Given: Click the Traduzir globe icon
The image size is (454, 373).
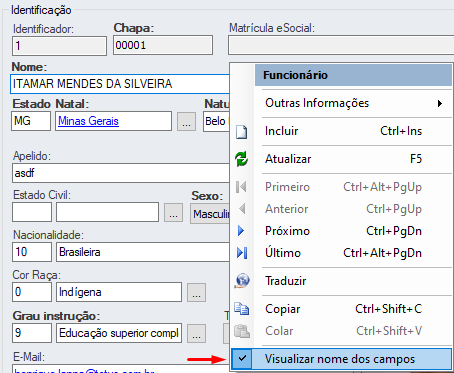Looking at the screenshot, I should [242, 281].
